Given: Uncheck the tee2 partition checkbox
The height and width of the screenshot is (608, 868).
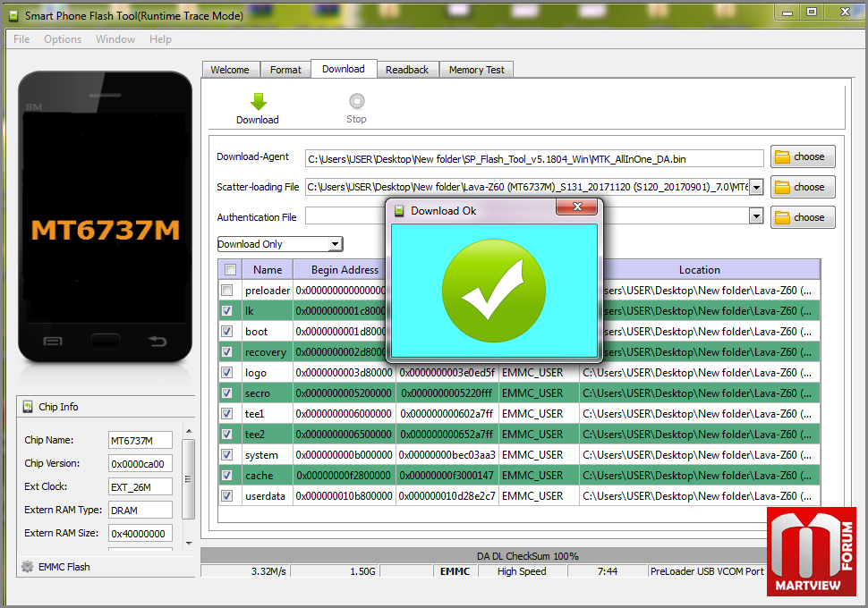Looking at the screenshot, I should point(227,435).
